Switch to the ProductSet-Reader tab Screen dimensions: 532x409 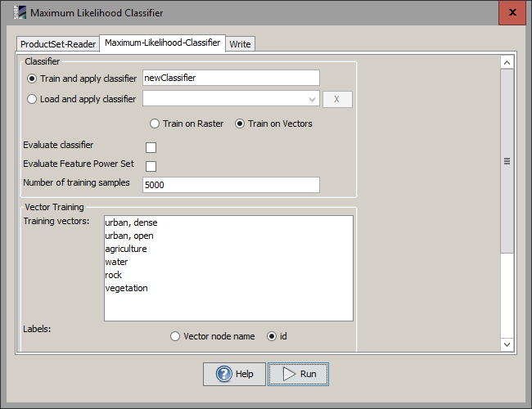58,44
